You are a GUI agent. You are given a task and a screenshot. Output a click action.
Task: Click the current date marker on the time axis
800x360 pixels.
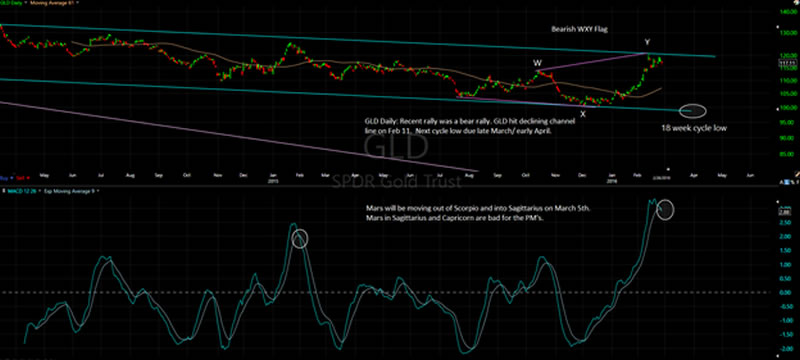tap(662, 178)
